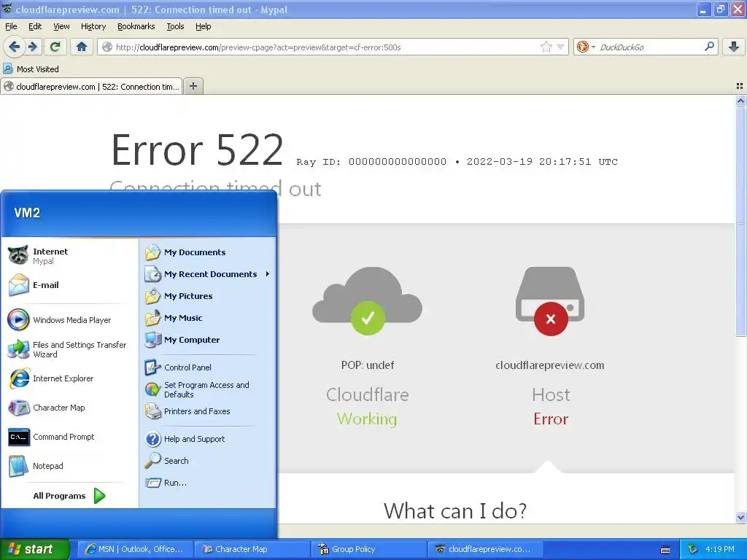747x560 pixels.
Task: Open a new tab with the plus button
Action: 193,86
